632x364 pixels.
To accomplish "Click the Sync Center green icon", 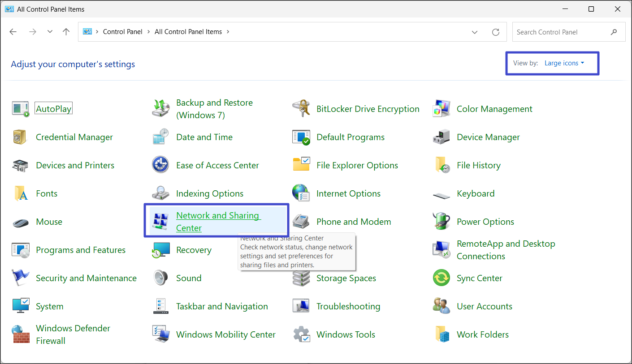I will 442,278.
